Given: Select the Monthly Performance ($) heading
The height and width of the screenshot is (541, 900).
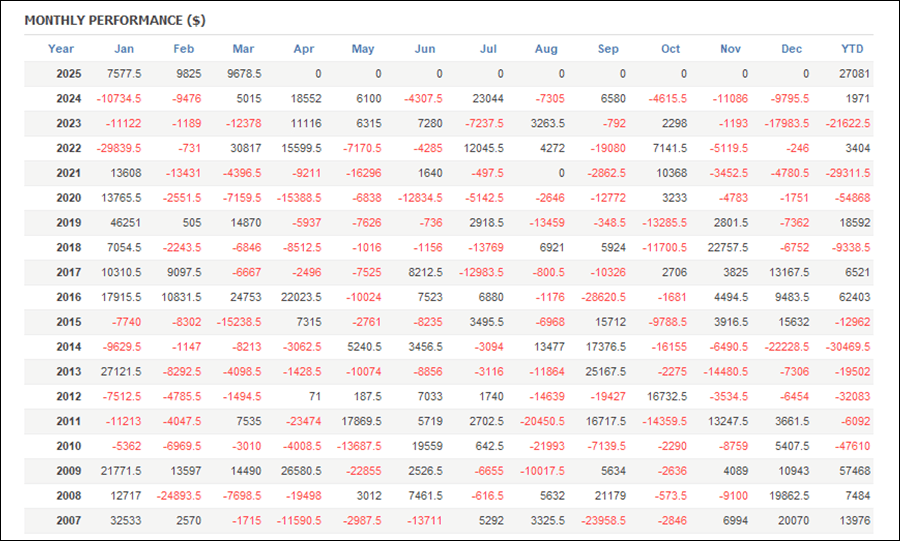Looking at the screenshot, I should [115, 20].
